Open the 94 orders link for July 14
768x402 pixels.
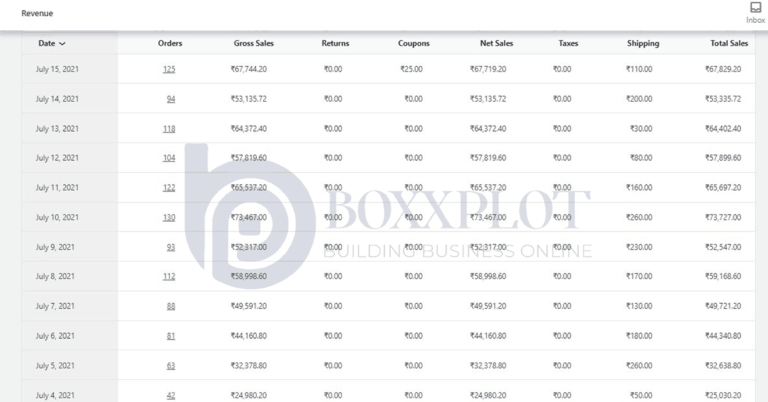tap(171, 99)
